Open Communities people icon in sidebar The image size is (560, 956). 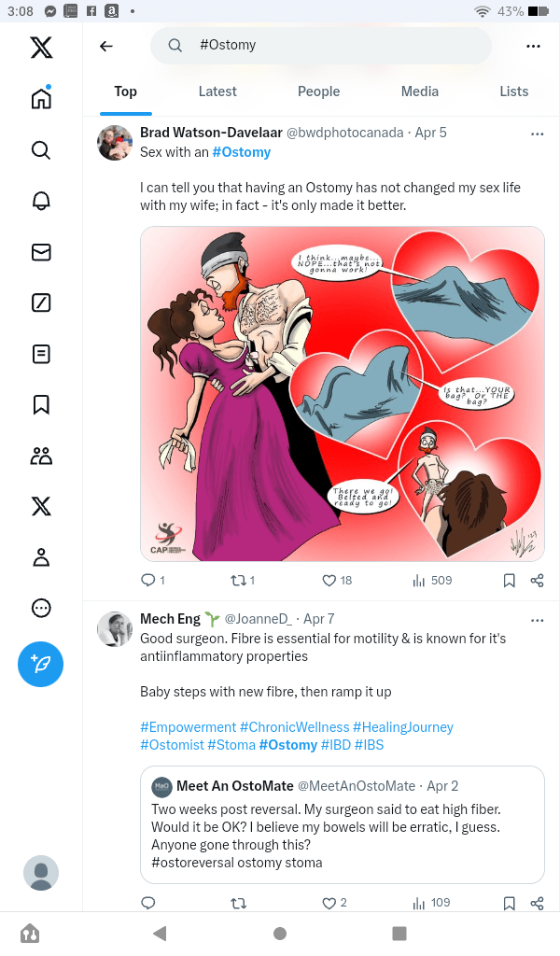click(x=41, y=456)
